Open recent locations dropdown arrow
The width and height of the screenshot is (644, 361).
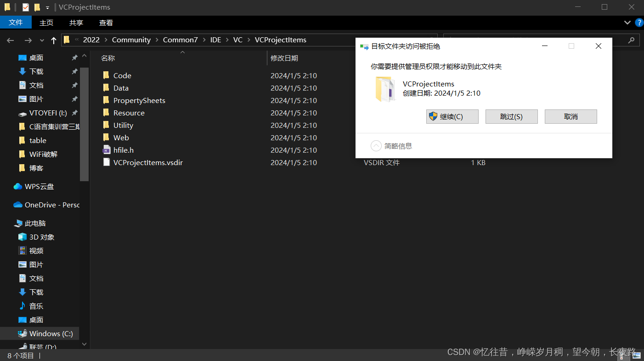(42, 40)
